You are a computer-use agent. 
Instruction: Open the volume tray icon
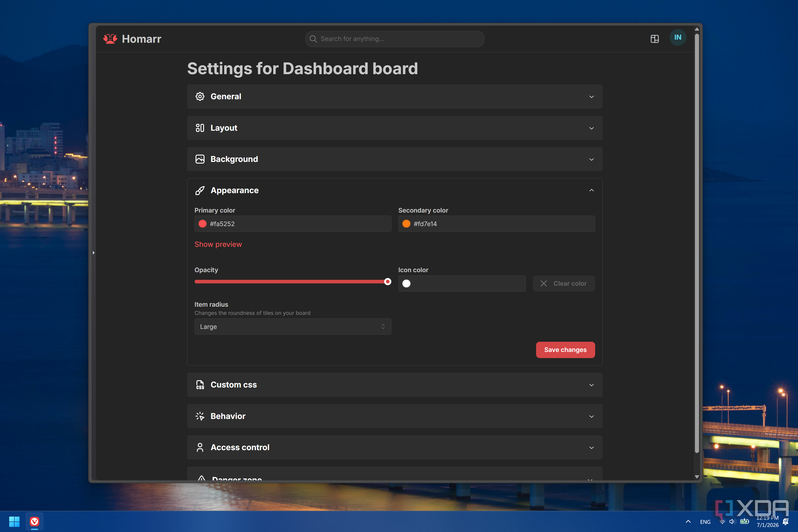(732, 522)
